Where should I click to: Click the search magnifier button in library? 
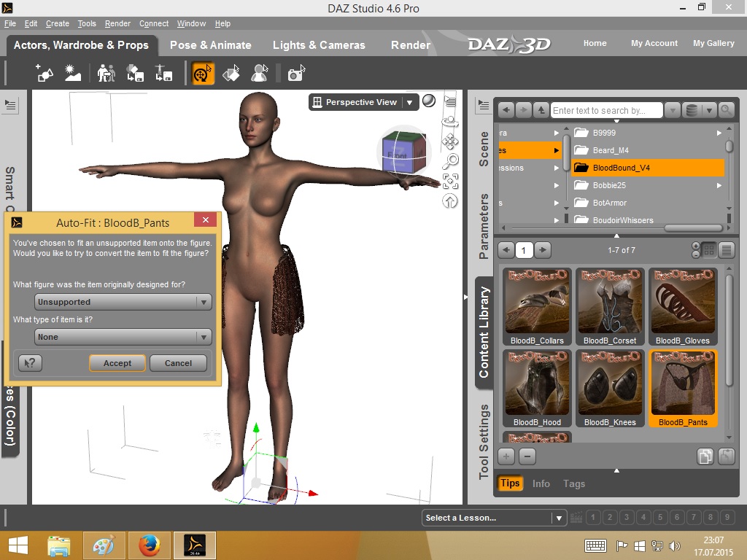pyautogui.click(x=726, y=110)
